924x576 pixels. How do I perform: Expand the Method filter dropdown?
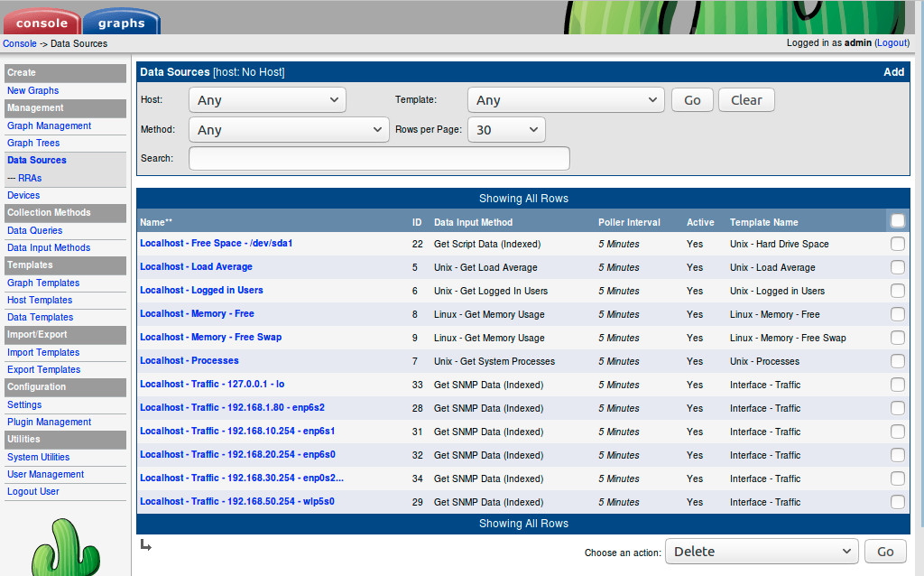coord(289,130)
